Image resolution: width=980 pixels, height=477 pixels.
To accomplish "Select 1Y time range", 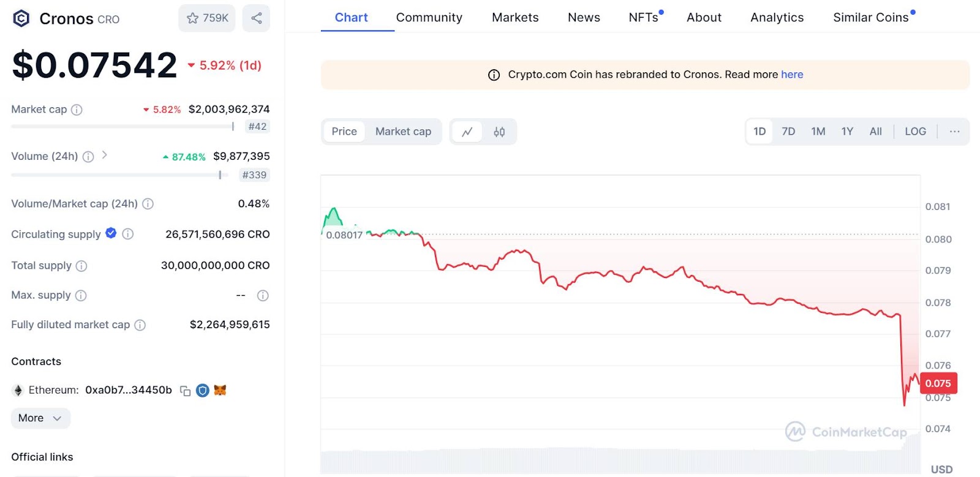I will point(847,132).
